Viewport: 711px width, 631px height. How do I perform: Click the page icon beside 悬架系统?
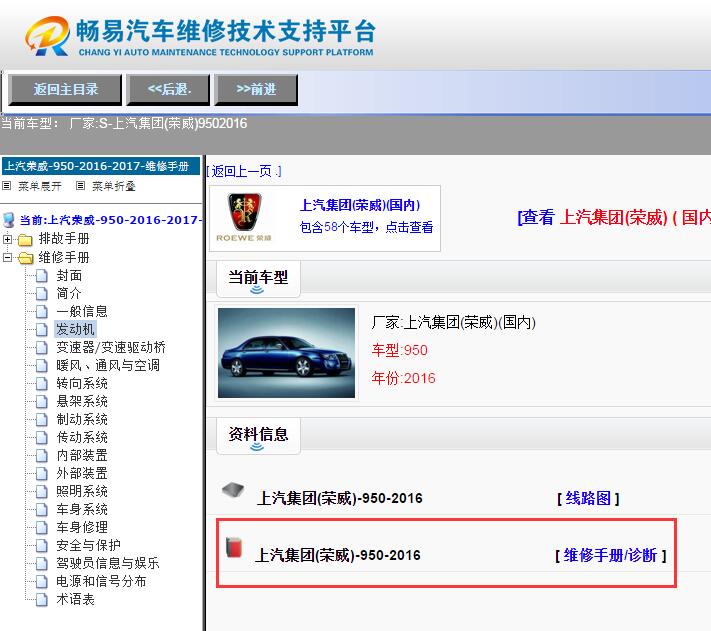pyautogui.click(x=42, y=402)
